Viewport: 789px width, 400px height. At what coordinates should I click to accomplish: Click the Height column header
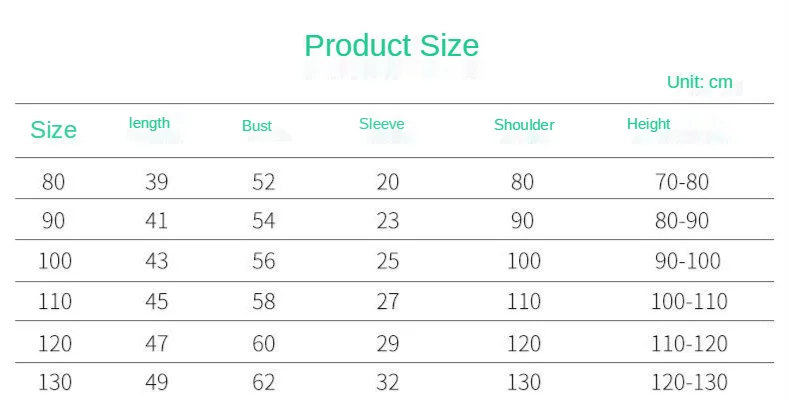(648, 124)
